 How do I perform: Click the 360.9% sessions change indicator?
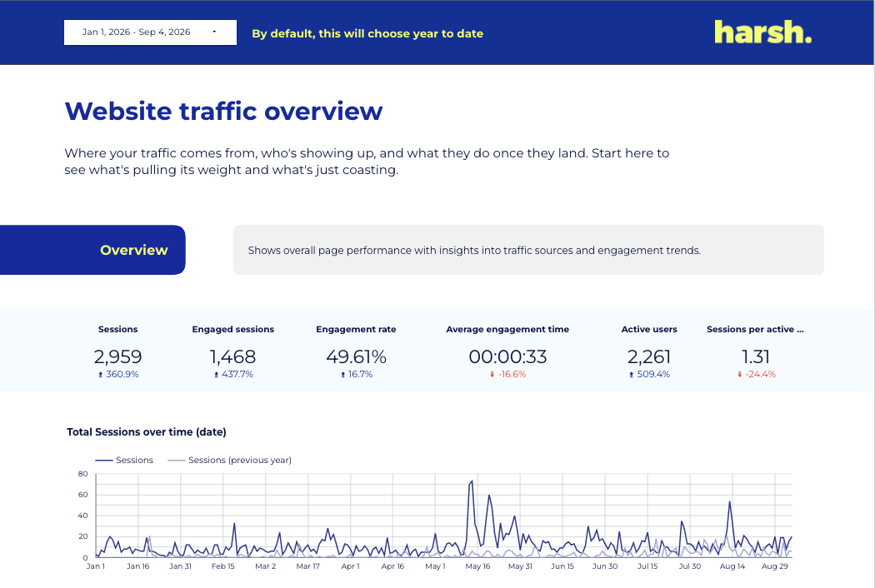click(118, 374)
